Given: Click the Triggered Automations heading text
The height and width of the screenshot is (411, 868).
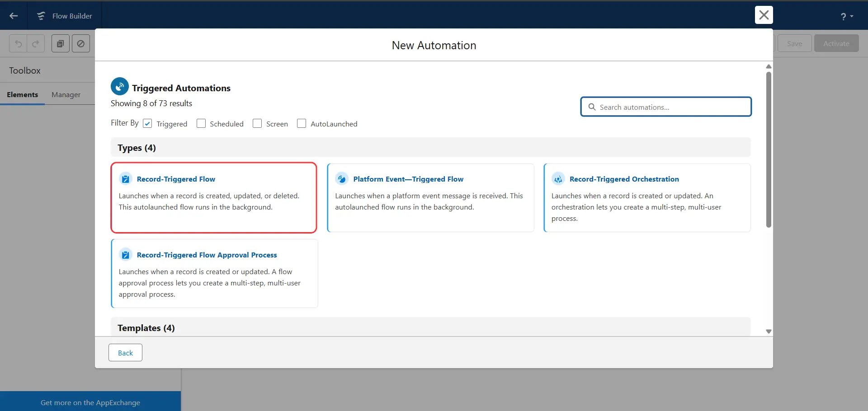Looking at the screenshot, I should [181, 88].
